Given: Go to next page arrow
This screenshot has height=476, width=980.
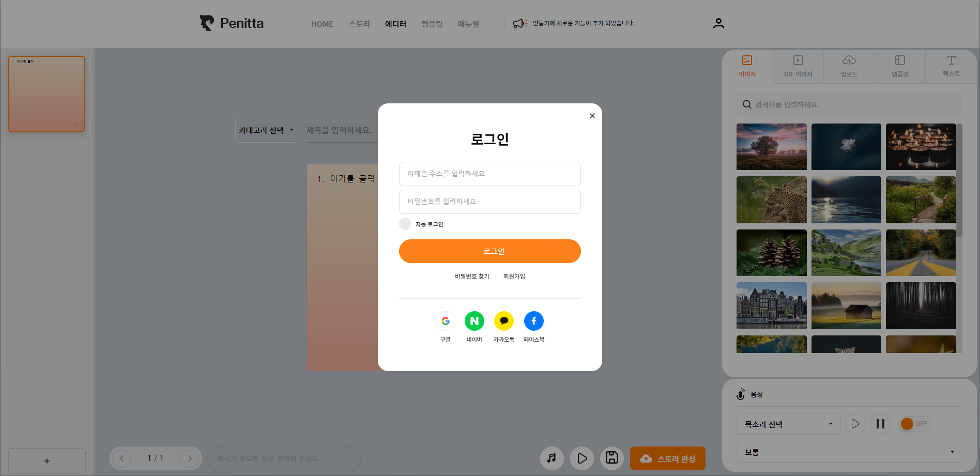Looking at the screenshot, I should coord(190,458).
